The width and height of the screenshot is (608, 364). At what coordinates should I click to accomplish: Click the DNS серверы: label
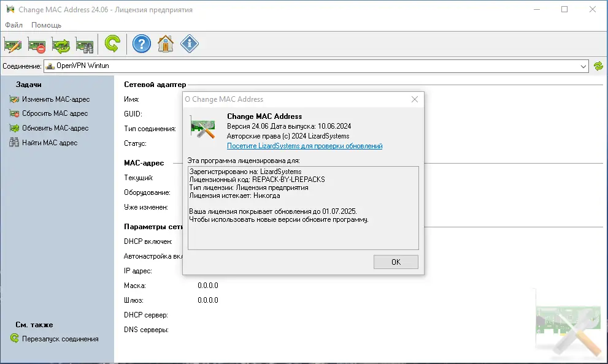[146, 330]
